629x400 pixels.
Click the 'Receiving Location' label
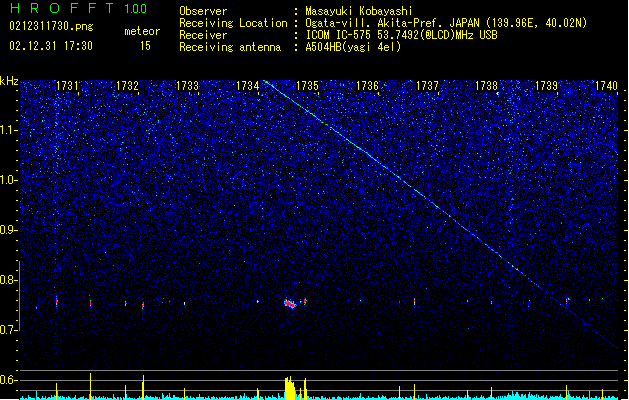pos(233,23)
